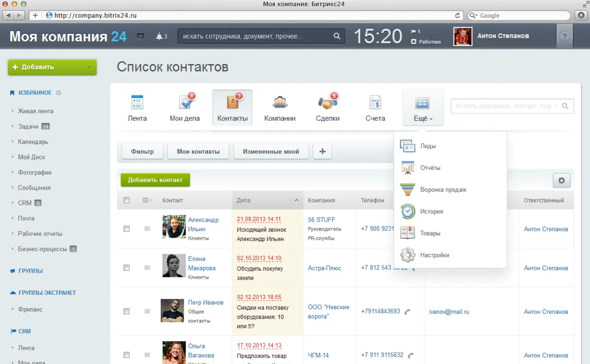Screen dimensions: 590x364
Task: Open the ivanov@mail.ru email link
Action: 449,312
